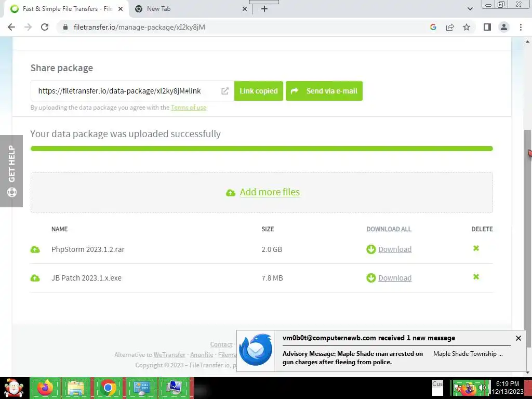Open the Google icon in address bar
Image resolution: width=532 pixels, height=399 pixels.
(x=433, y=27)
